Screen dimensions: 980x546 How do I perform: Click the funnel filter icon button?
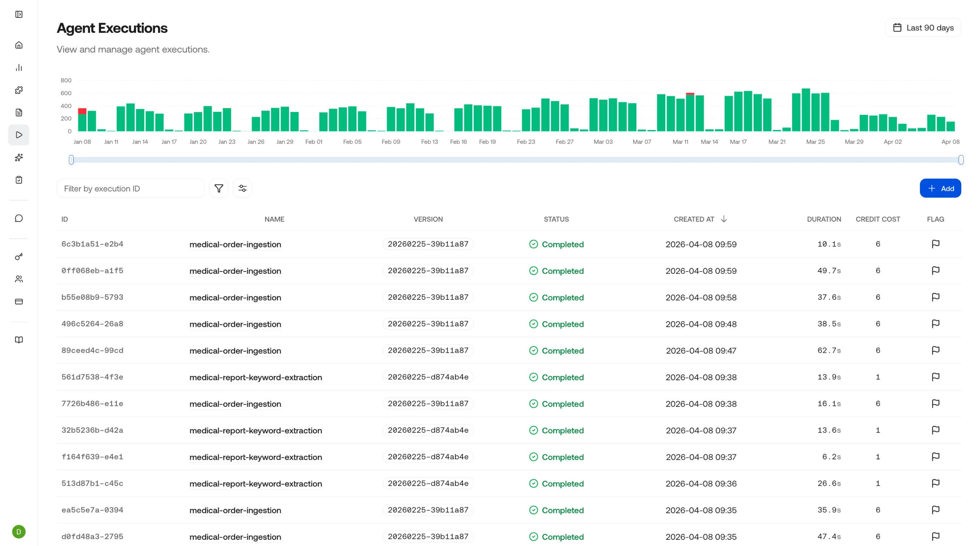click(x=219, y=188)
